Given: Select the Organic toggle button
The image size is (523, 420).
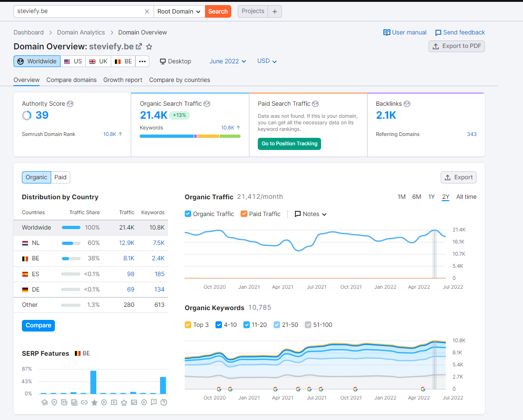Looking at the screenshot, I should (x=36, y=177).
